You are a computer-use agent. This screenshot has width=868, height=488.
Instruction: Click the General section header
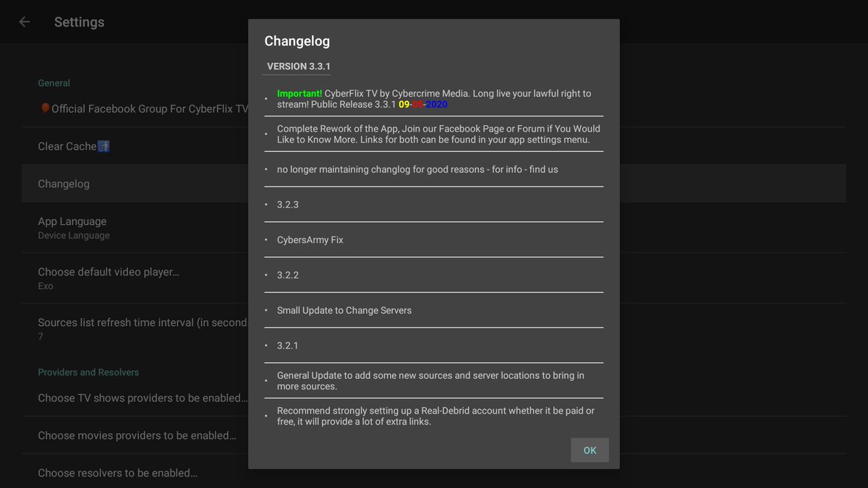click(x=54, y=83)
